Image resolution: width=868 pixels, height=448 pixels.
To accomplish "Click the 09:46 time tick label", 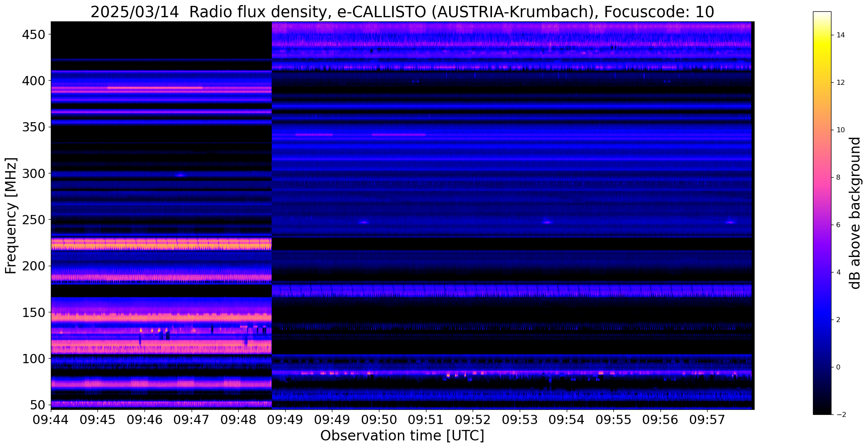I will 145,420.
